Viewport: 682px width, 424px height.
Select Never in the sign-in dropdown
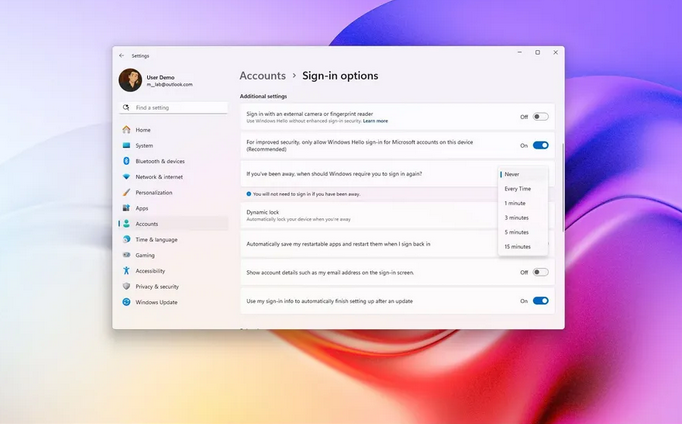coord(523,174)
